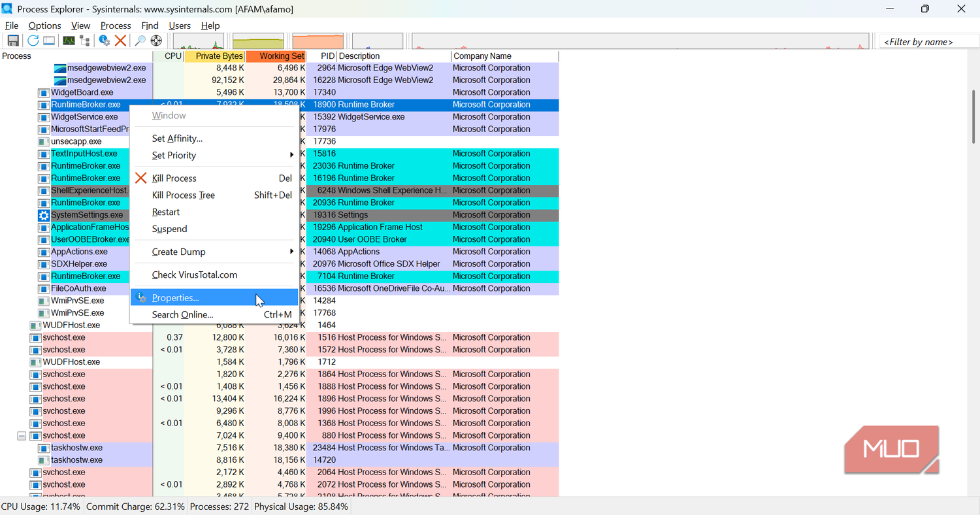Sort by the Working Set column header
980x515 pixels.
point(276,56)
